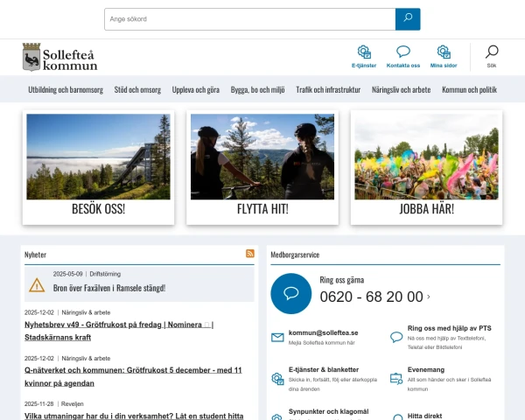Click the Sollefteå kommun logo

point(59,57)
